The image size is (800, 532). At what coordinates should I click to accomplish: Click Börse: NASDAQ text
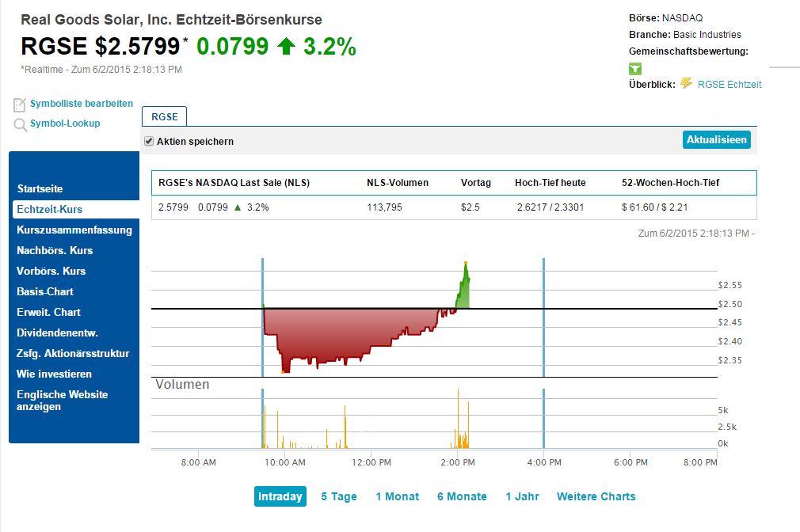(x=666, y=18)
